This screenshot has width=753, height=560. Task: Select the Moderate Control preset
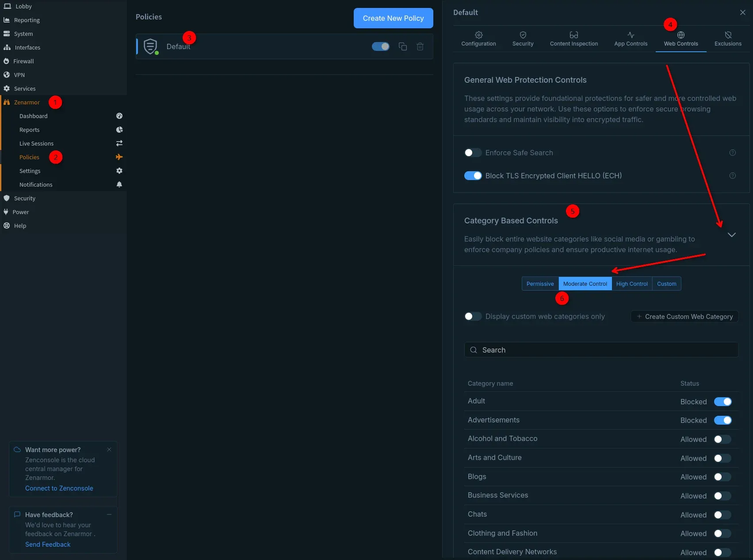click(x=585, y=284)
